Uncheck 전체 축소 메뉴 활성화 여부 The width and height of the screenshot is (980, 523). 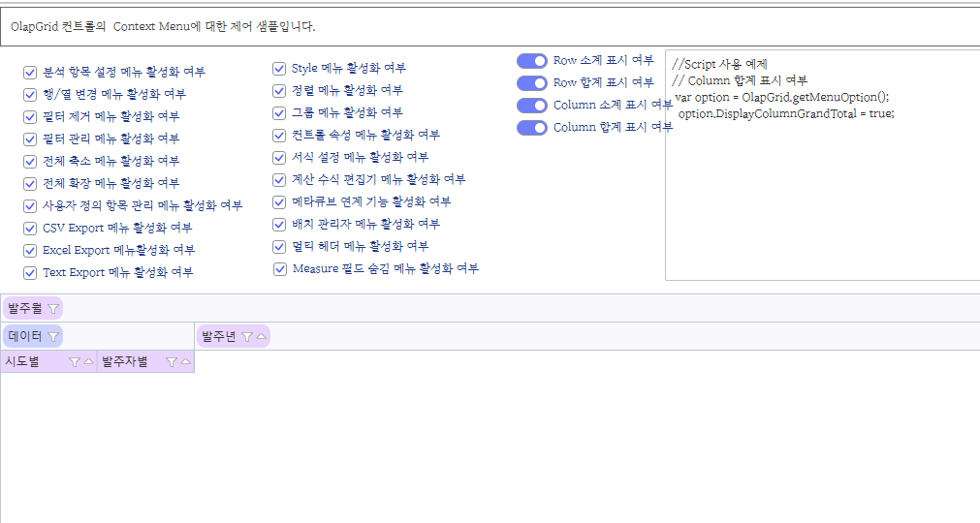30,162
